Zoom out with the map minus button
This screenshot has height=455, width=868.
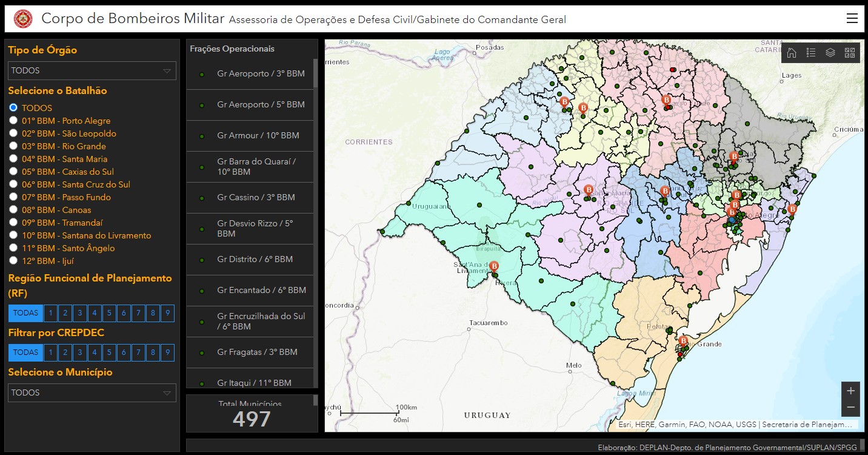pos(851,408)
